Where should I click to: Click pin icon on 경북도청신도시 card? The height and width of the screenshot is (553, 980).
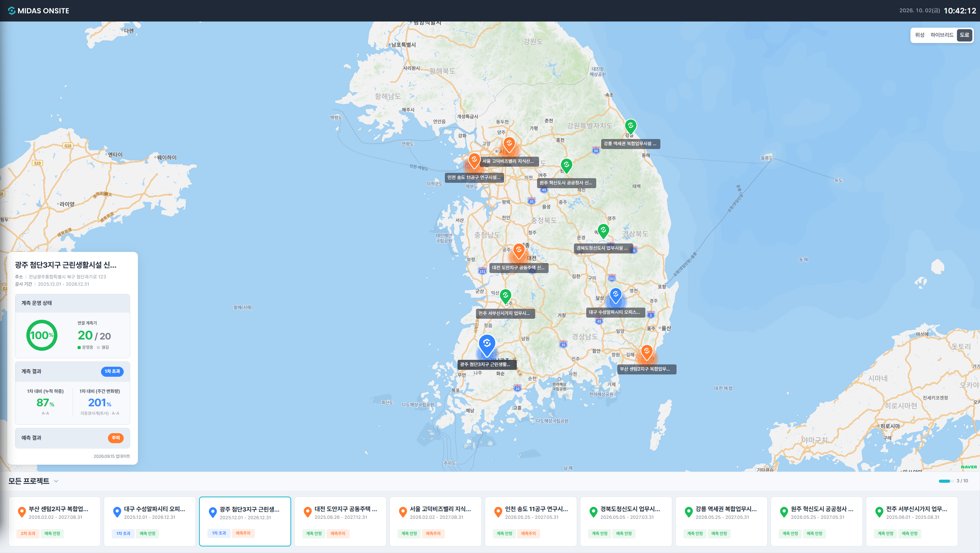pos(594,512)
